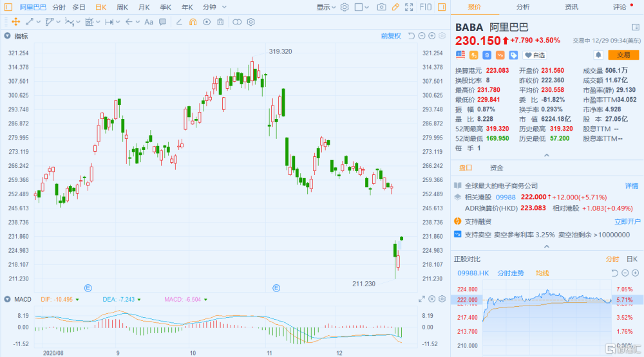Select the wave pattern drawing tool
The width and height of the screenshot is (644, 357).
(x=69, y=22)
